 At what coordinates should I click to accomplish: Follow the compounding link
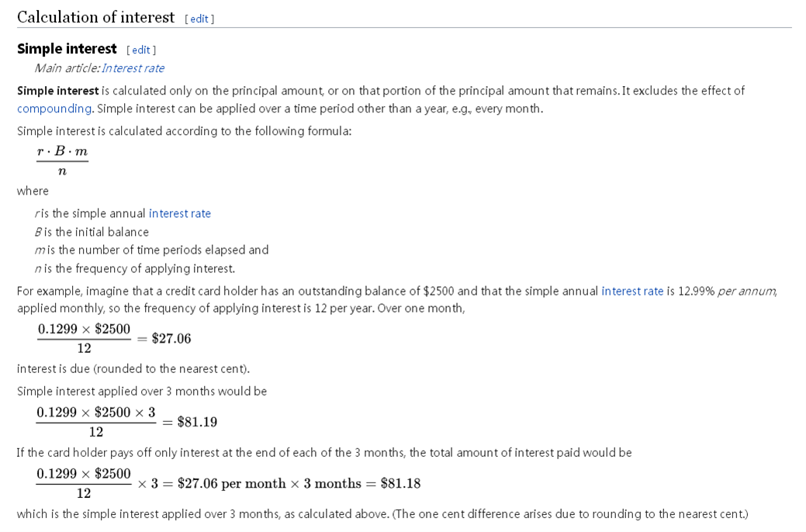(x=54, y=109)
